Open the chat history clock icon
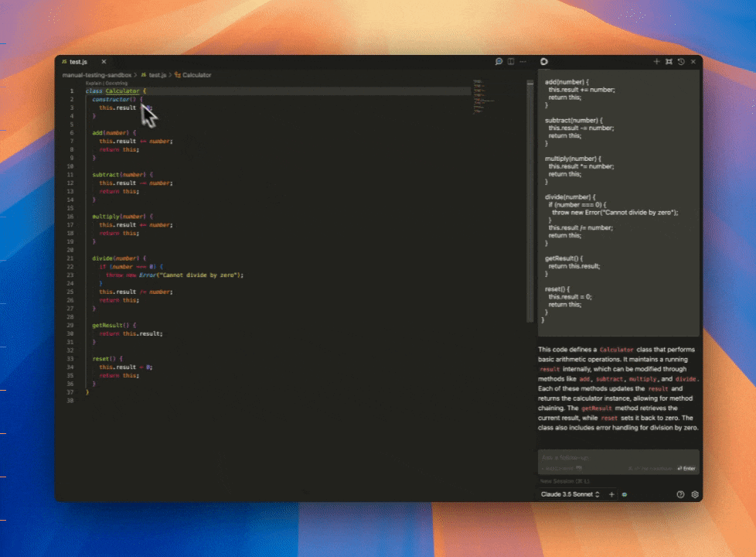Screen dimensions: 756x557 681,62
